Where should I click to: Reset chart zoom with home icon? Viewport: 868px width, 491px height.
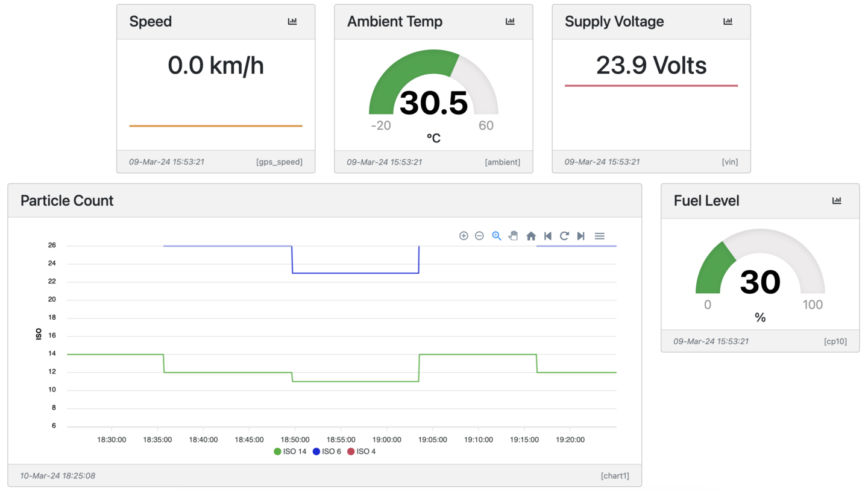coord(531,236)
